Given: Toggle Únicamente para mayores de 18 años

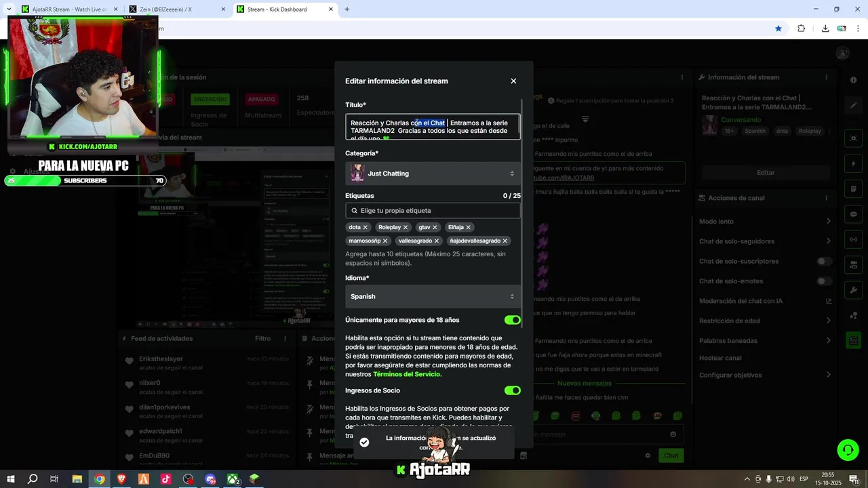Looking at the screenshot, I should [x=513, y=320].
